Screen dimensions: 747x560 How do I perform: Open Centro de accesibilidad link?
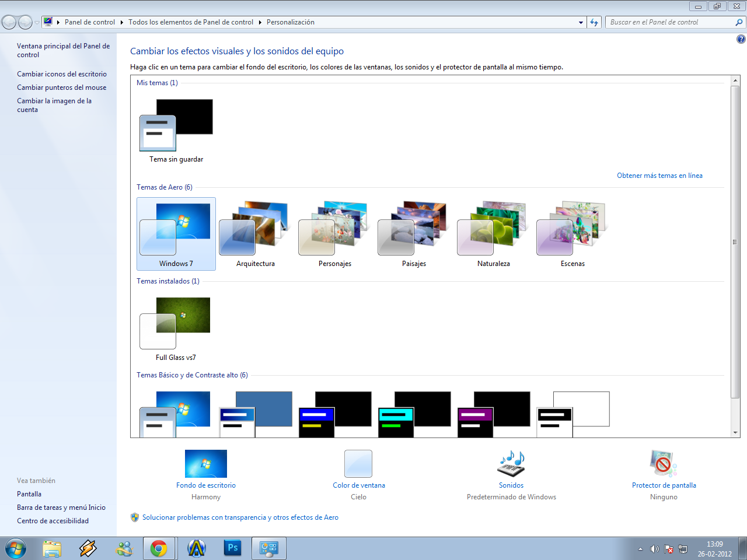pos(53,521)
